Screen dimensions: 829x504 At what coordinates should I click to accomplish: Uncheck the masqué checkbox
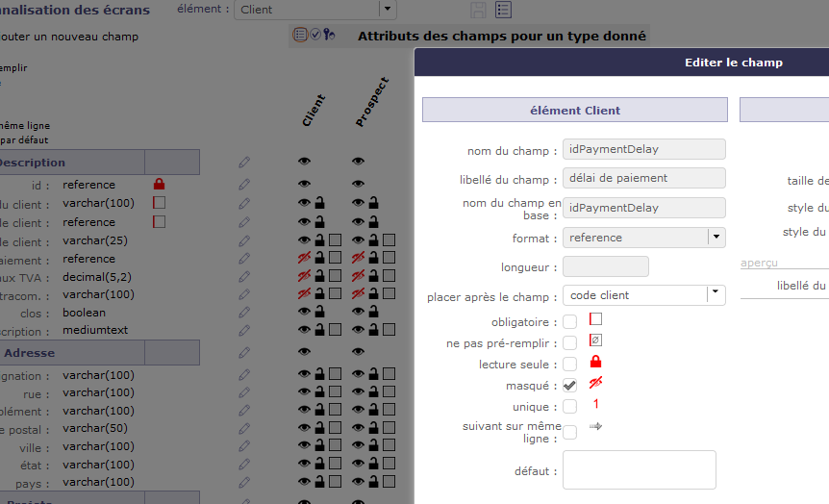tap(570, 386)
